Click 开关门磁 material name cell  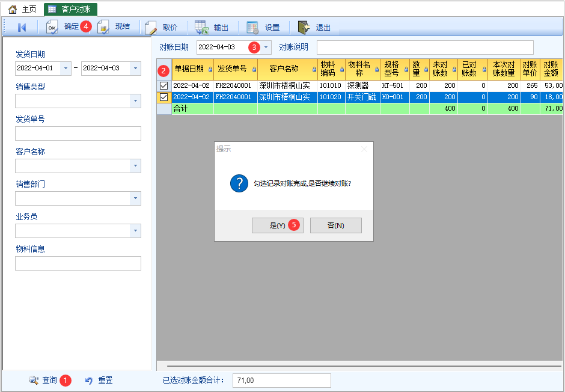(x=362, y=97)
